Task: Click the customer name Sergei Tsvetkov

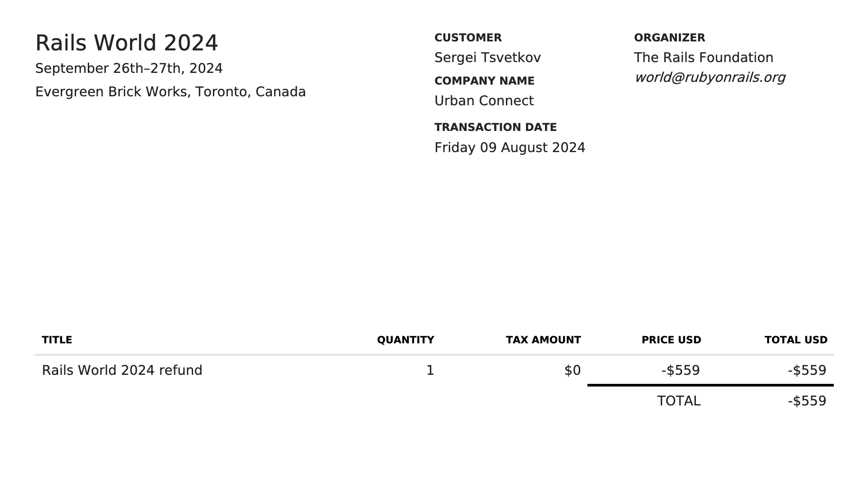Action: tap(487, 58)
